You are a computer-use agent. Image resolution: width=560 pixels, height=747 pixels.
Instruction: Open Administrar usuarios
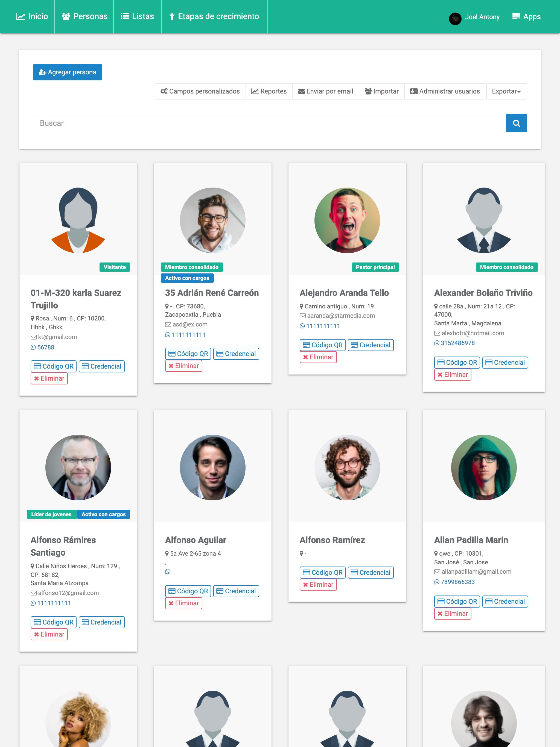[x=445, y=91]
